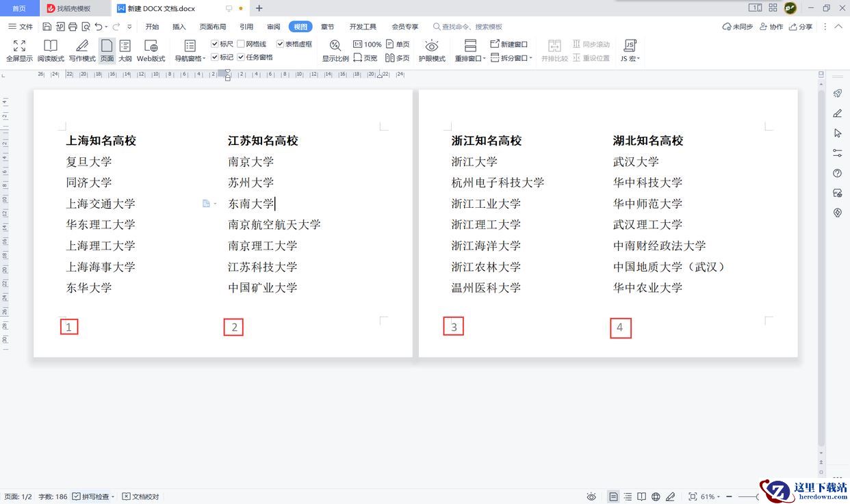Image resolution: width=850 pixels, height=504 pixels.
Task: Open the 找稻壳模板 tab
Action: pyautogui.click(x=75, y=8)
